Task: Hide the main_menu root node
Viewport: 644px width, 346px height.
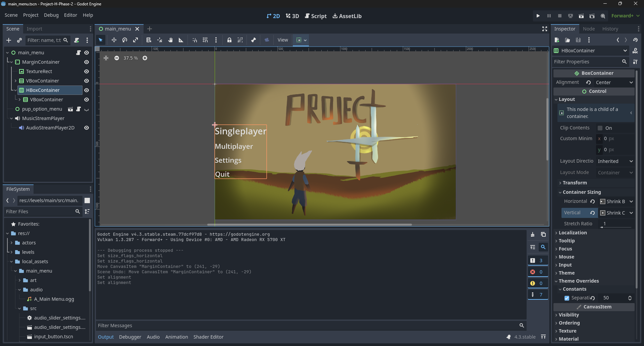Action: [x=87, y=53]
